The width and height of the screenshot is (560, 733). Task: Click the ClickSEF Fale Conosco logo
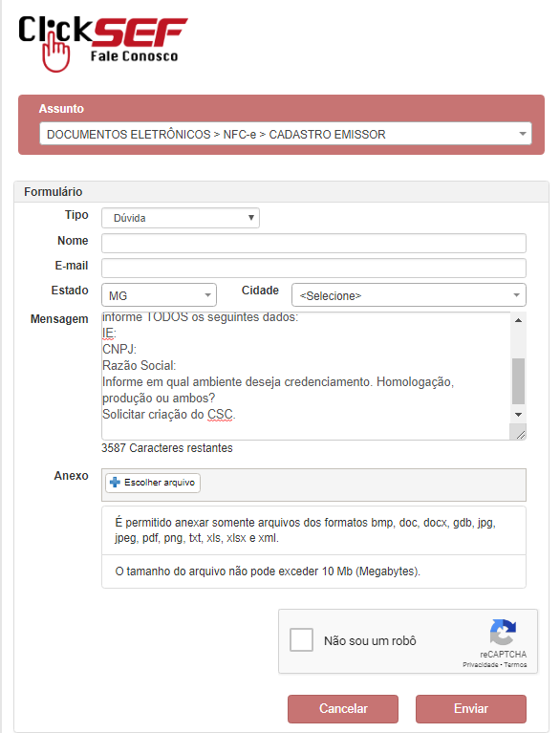coord(103,44)
